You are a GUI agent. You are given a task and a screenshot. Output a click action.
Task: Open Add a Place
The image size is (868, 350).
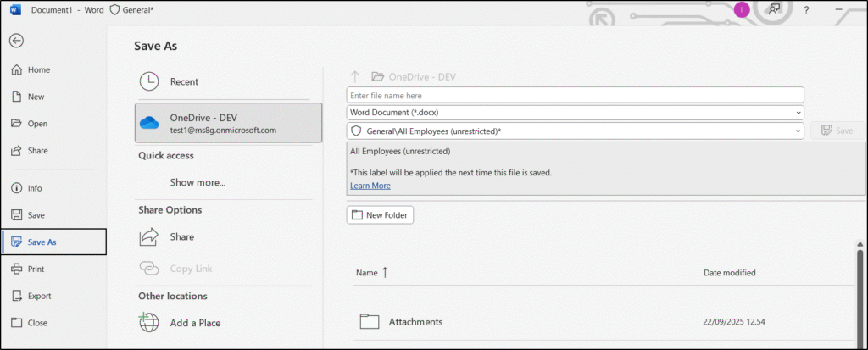tap(196, 323)
